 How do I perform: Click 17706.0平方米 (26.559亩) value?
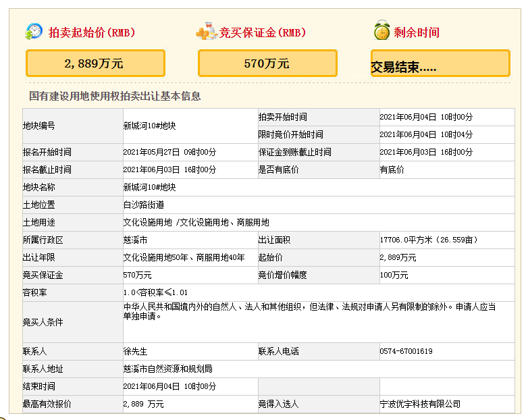(x=428, y=240)
